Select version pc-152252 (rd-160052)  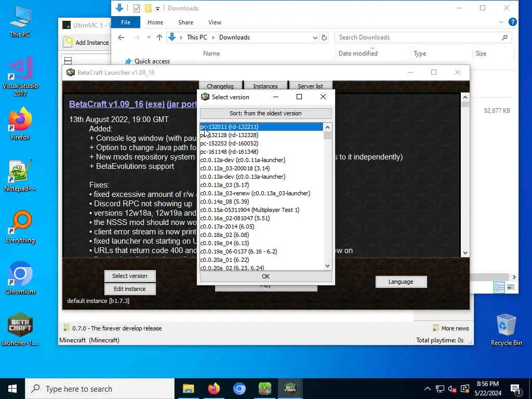pyautogui.click(x=261, y=143)
